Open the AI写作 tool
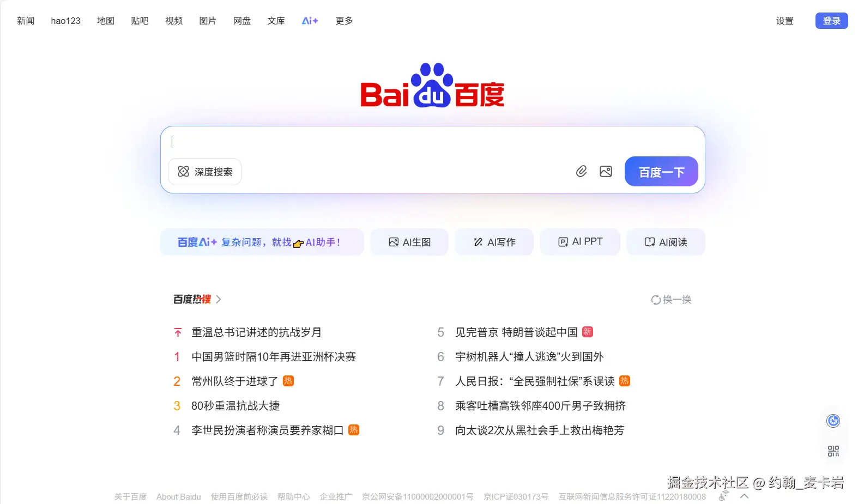The height and width of the screenshot is (504, 858). pyautogui.click(x=494, y=242)
